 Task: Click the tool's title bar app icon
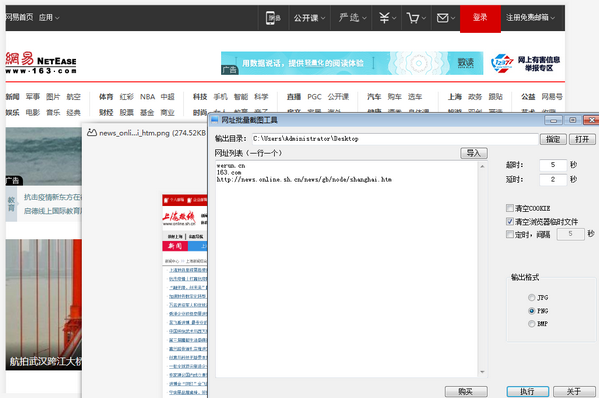(215, 120)
